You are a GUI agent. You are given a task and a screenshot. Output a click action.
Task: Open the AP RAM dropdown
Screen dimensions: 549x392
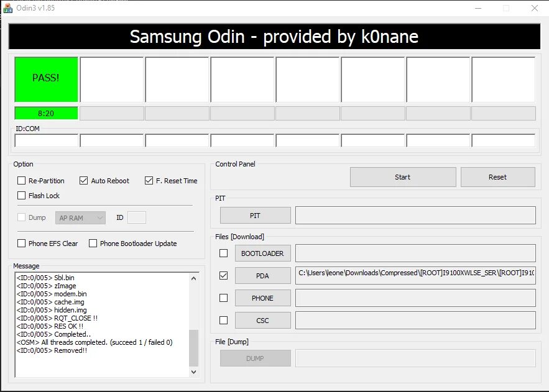coord(81,218)
